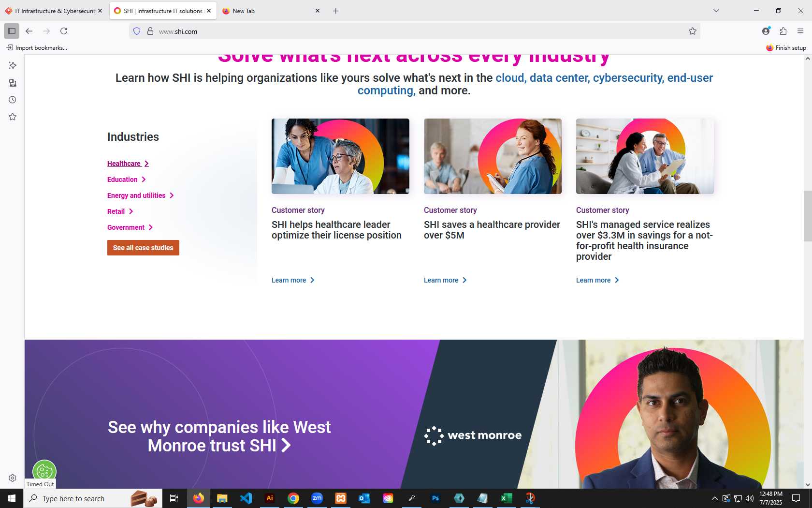Show hidden system tray icons
The height and width of the screenshot is (508, 812).
click(x=714, y=498)
